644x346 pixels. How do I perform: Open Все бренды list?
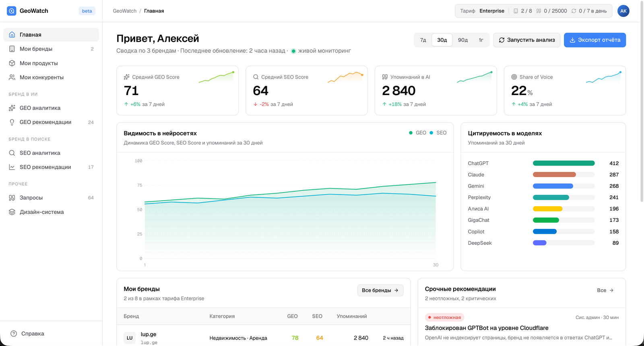pyautogui.click(x=380, y=290)
